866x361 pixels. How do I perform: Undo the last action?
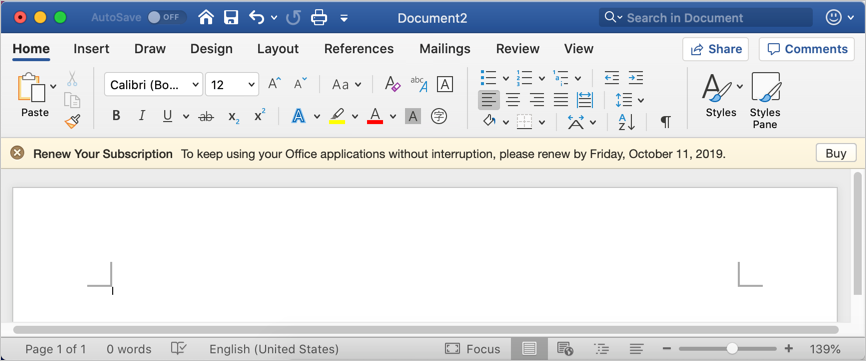coord(257,18)
